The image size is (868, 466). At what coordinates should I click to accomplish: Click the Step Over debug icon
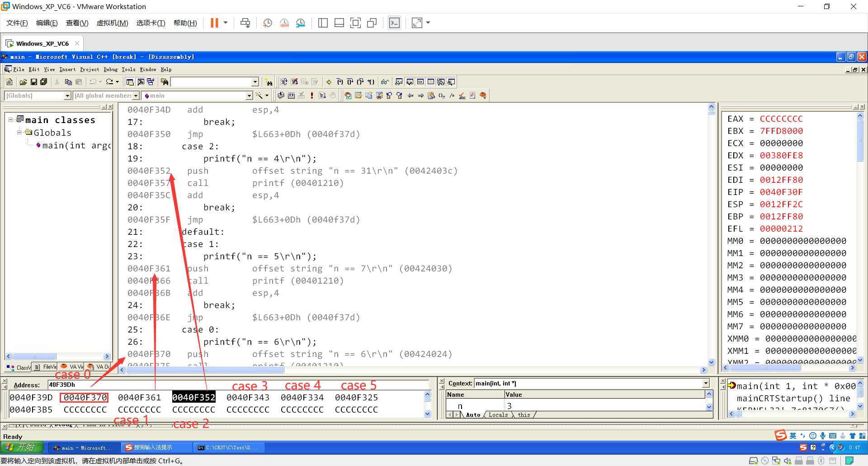[350, 82]
